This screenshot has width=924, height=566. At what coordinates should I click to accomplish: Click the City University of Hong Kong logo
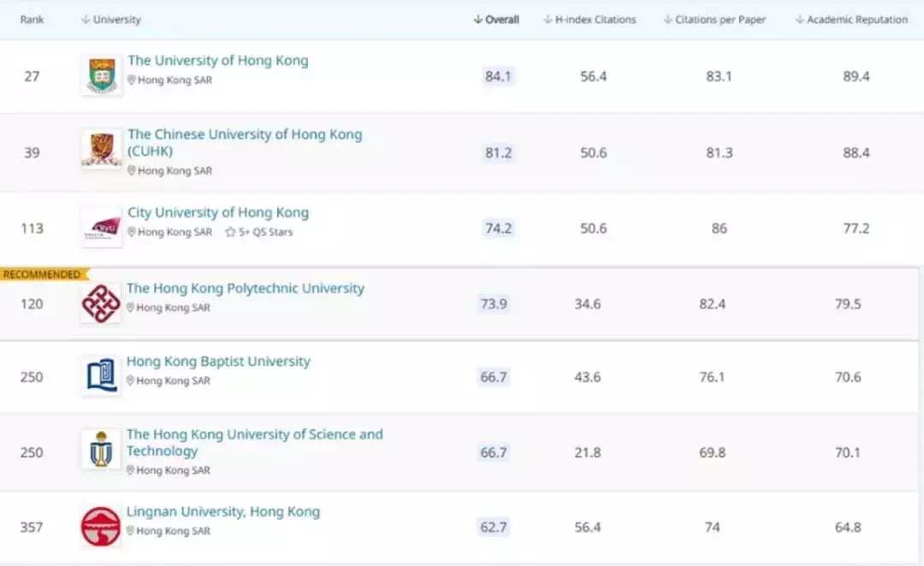point(102,227)
